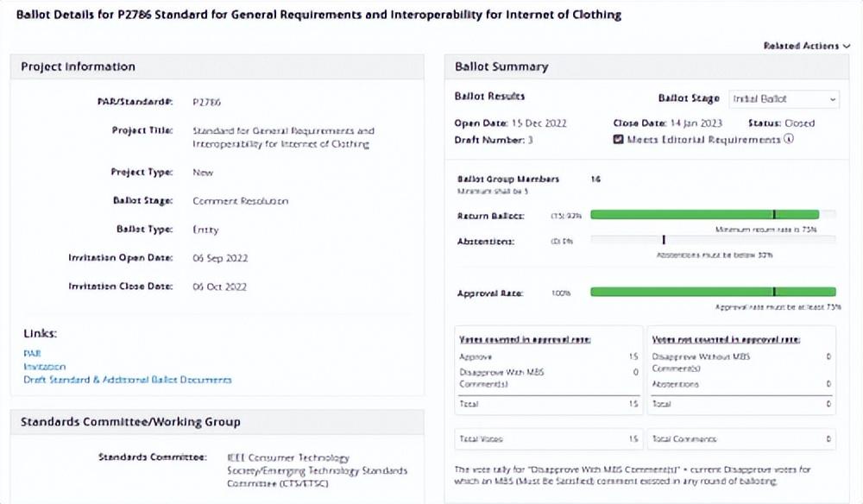Image resolution: width=863 pixels, height=504 pixels.
Task: Open the PAR link
Action: tap(32, 354)
